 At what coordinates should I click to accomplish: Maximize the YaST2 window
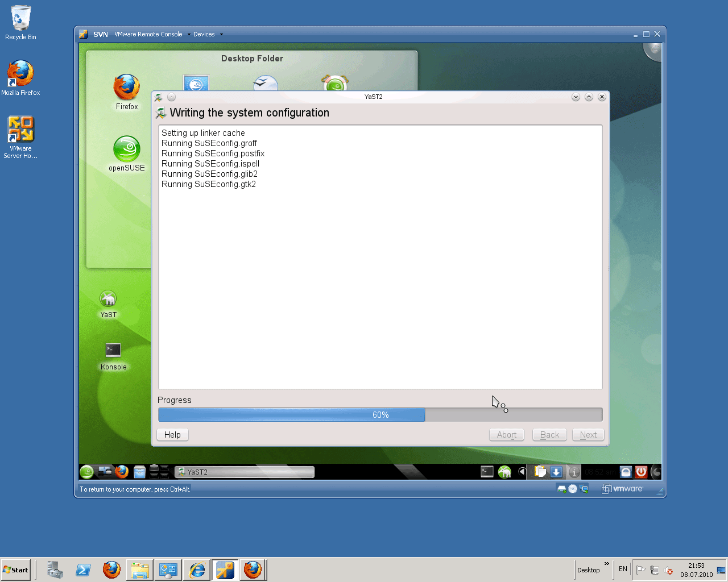(x=589, y=97)
